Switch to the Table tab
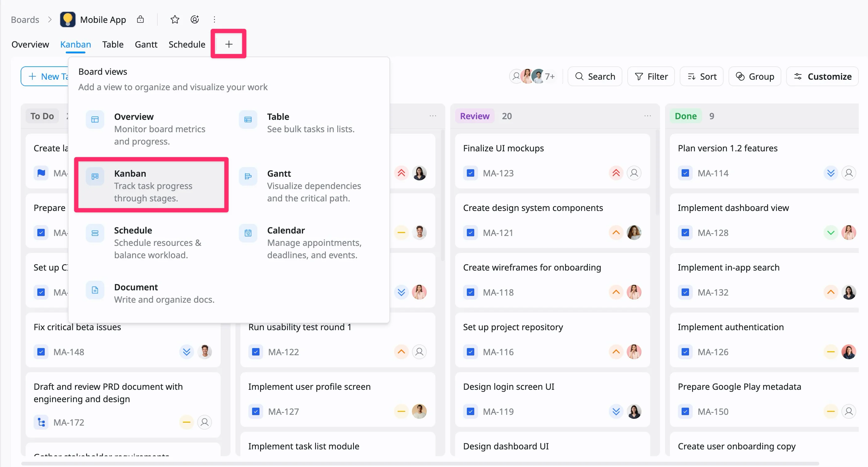The width and height of the screenshot is (868, 467). point(113,44)
